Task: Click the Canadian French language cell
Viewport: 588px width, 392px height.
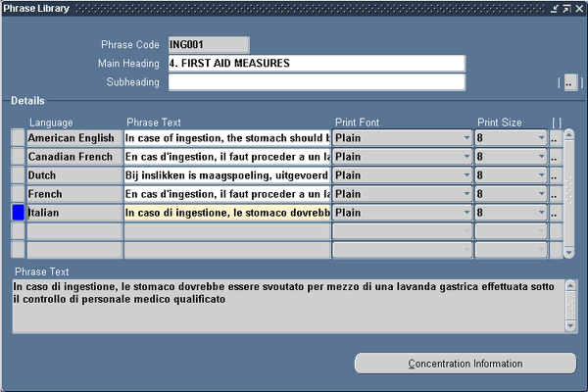Action: (x=74, y=157)
